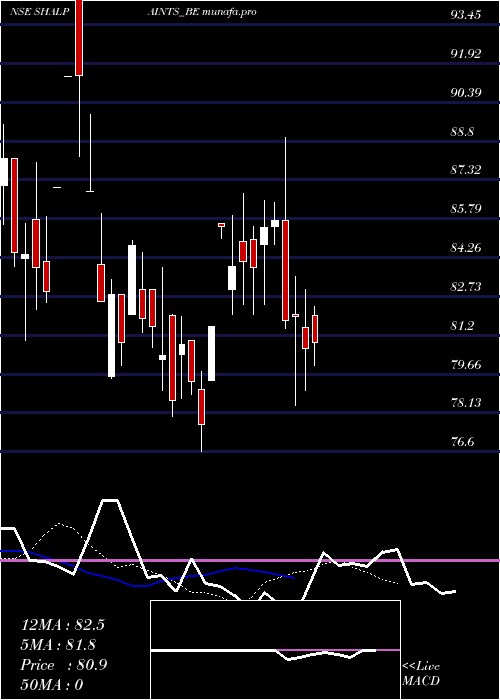
Task: Click the 79.66 price axis label
Action: [466, 364]
